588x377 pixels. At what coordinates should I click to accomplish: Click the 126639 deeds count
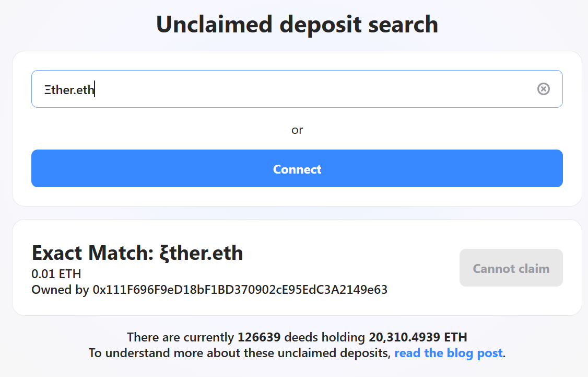[259, 337]
